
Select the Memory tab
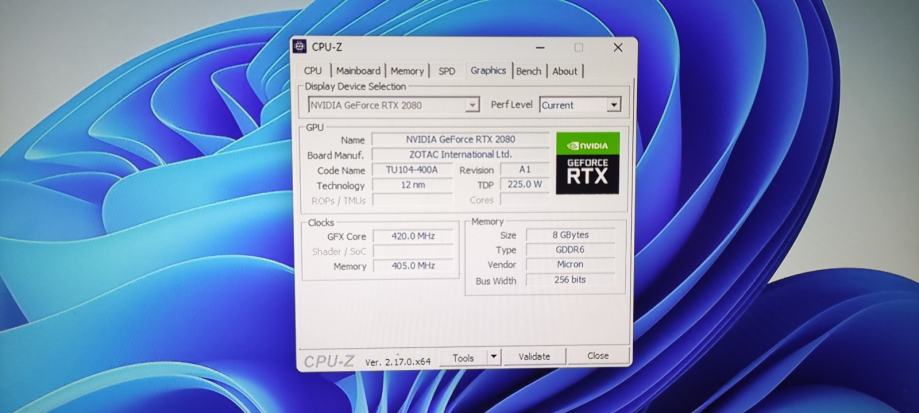point(407,71)
